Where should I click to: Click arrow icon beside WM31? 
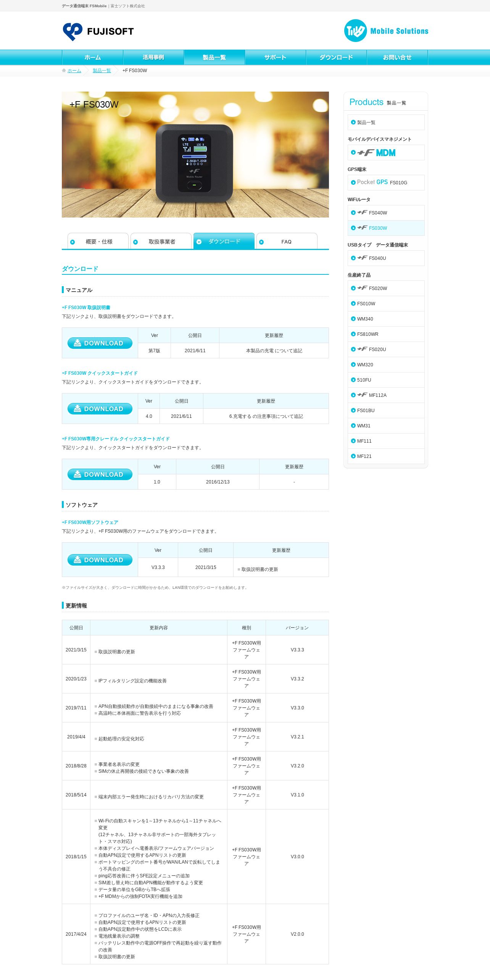tap(353, 426)
